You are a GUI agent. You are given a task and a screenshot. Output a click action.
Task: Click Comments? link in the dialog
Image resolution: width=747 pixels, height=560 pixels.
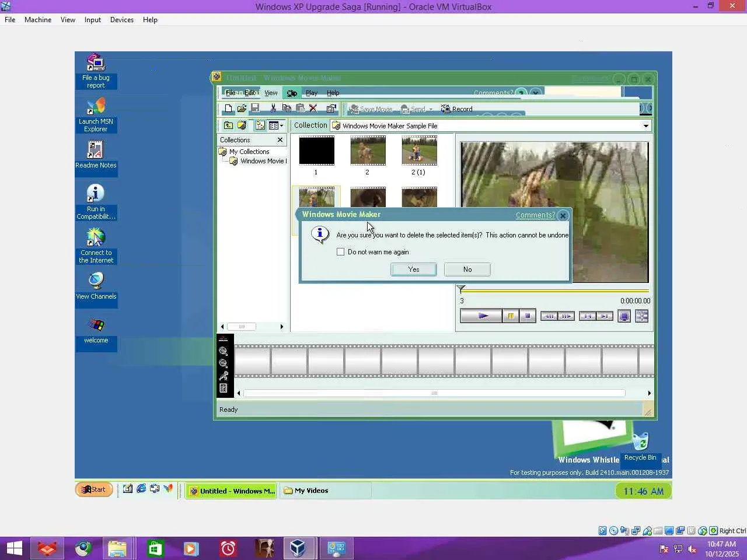[x=535, y=215]
